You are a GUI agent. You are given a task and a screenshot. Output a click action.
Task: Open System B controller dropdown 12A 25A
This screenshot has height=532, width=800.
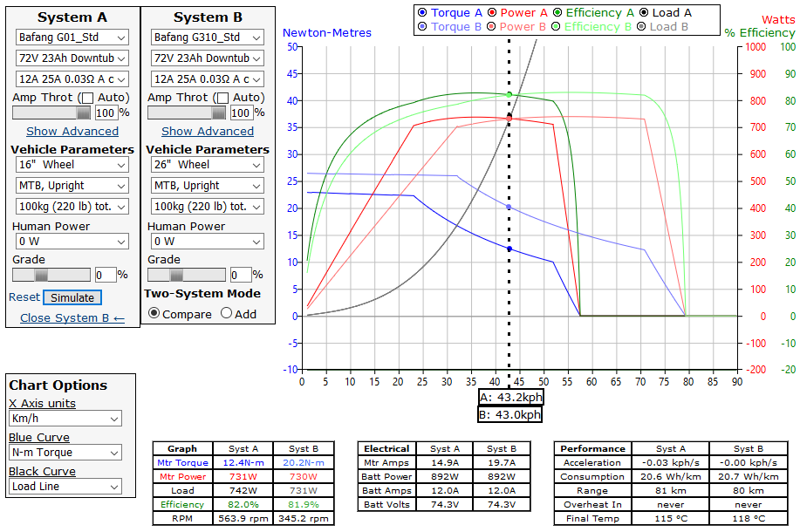pos(207,79)
